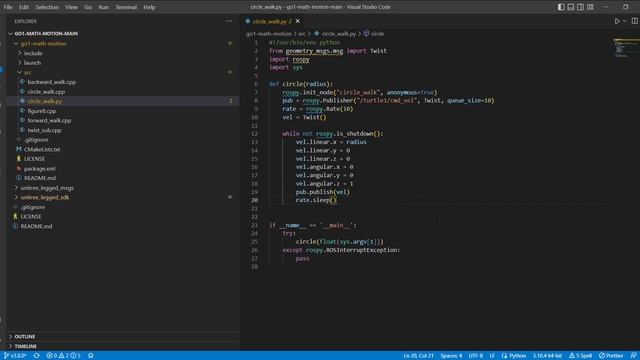The image size is (640, 360).
Task: Change end of line sequence LF
Action: 492,356
